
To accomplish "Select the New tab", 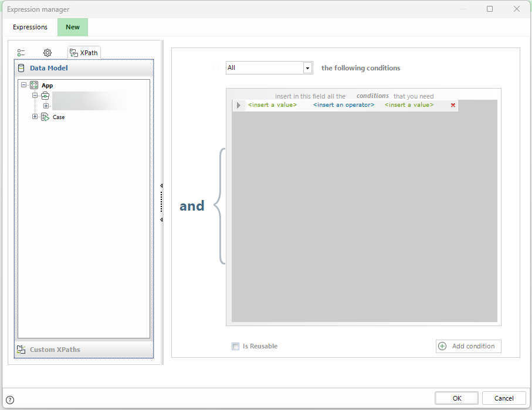I will click(x=73, y=27).
